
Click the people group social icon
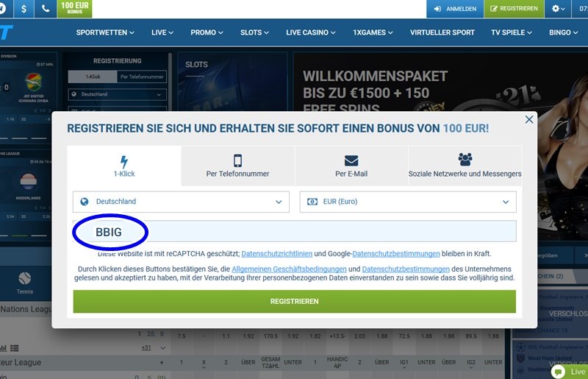(x=465, y=160)
